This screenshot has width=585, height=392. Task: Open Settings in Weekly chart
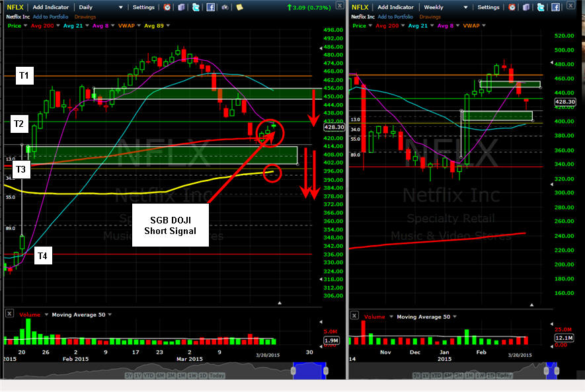(488, 7)
